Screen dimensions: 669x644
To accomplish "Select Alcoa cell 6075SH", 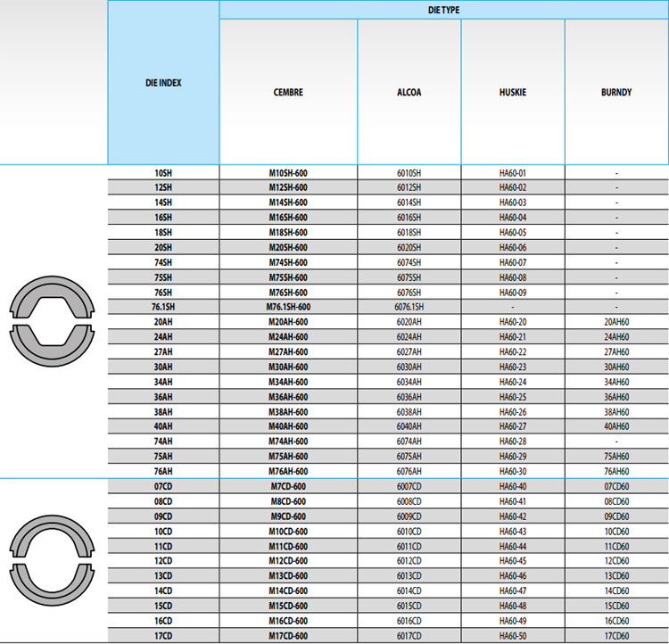I will [x=409, y=277].
